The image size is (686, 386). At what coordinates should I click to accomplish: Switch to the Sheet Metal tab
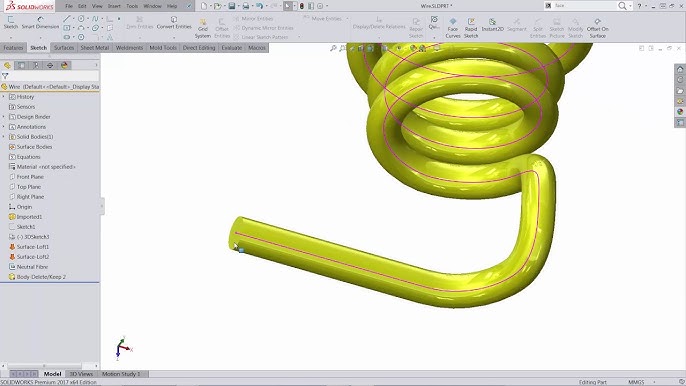coord(94,48)
